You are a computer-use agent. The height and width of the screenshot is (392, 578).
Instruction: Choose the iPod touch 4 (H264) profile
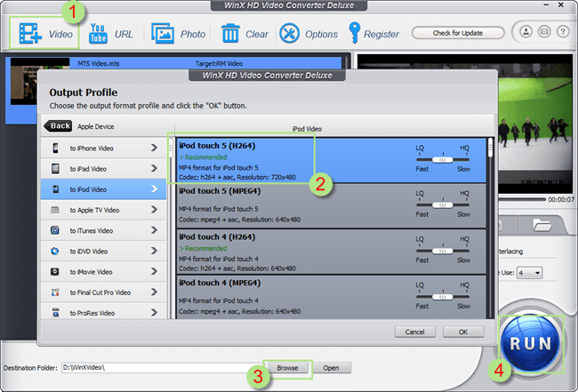pos(331,252)
